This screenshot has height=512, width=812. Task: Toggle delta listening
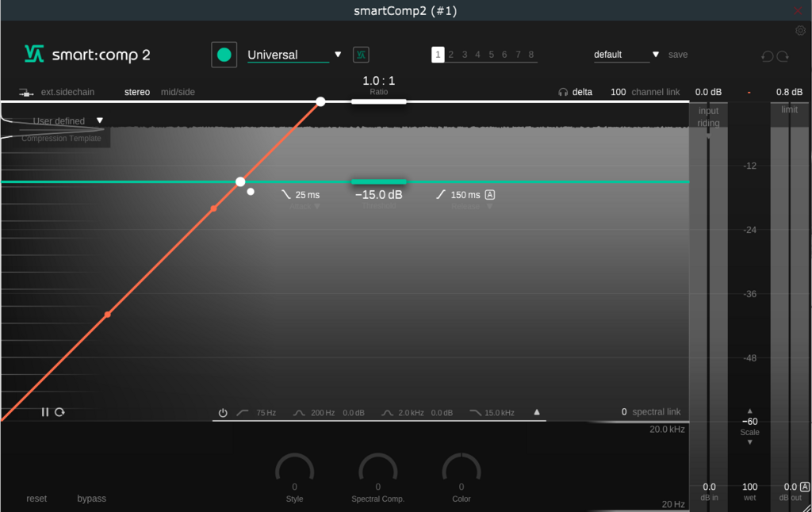(582, 92)
